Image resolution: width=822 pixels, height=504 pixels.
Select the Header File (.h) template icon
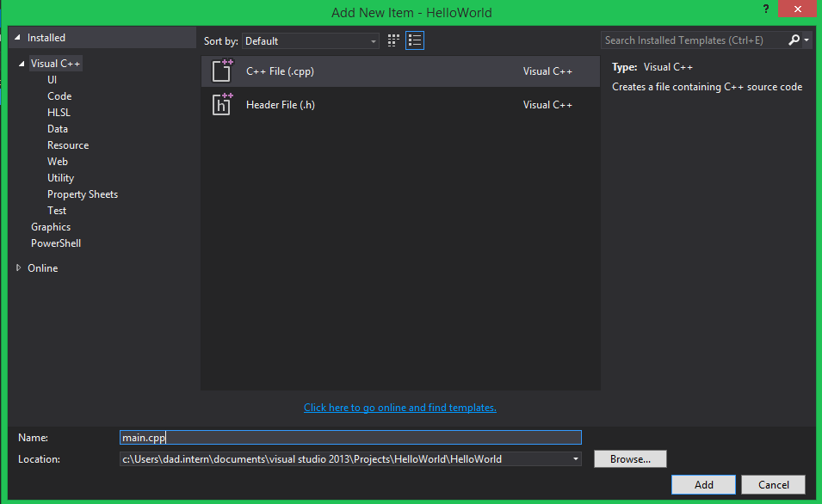click(222, 105)
